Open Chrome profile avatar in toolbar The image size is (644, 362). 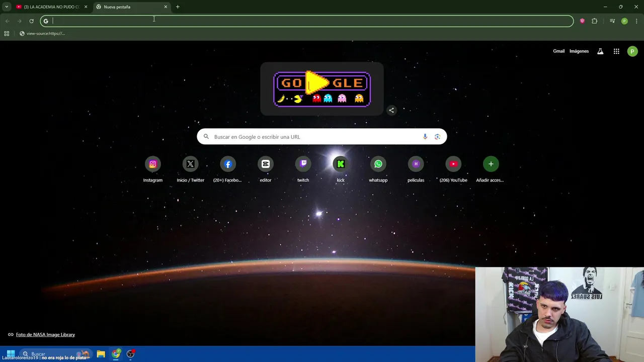(x=624, y=21)
